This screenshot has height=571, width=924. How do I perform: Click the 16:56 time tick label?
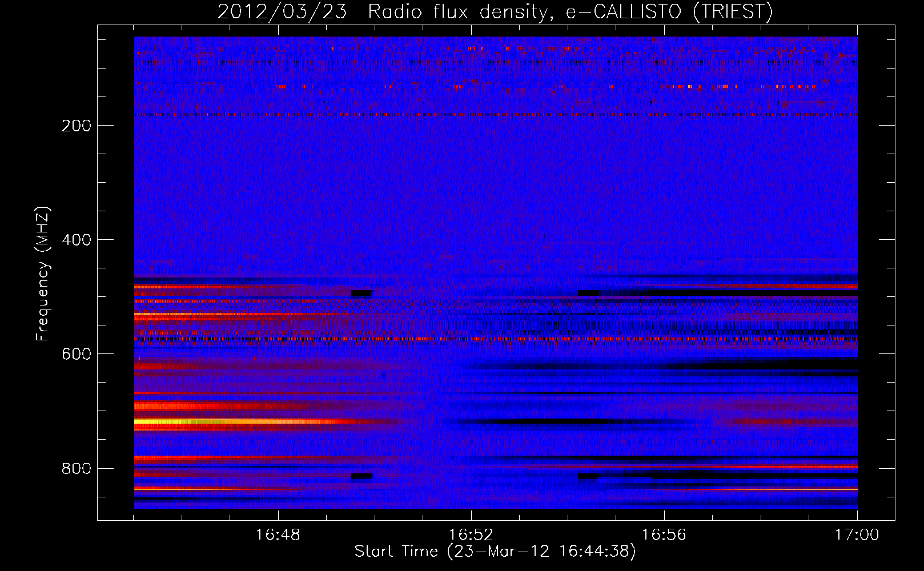pos(664,535)
